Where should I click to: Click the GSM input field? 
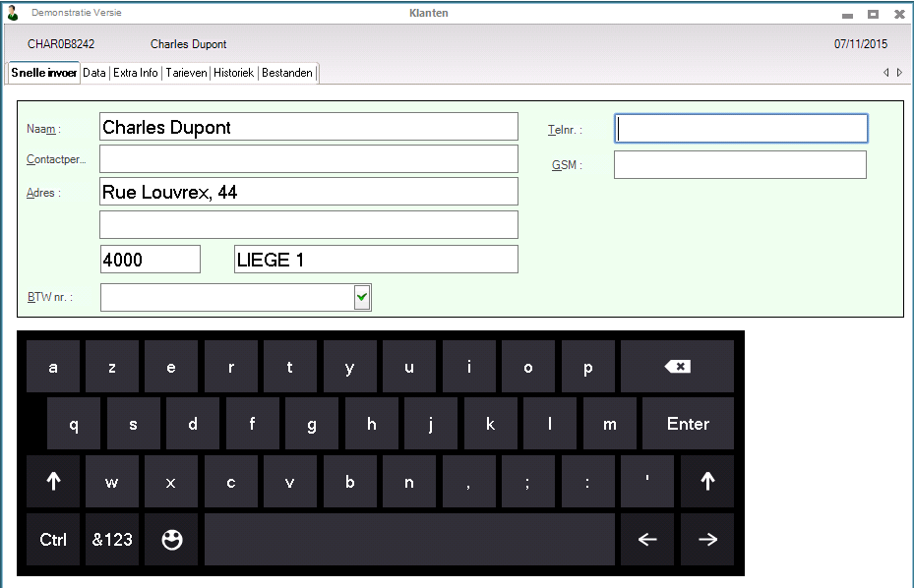tap(740, 165)
